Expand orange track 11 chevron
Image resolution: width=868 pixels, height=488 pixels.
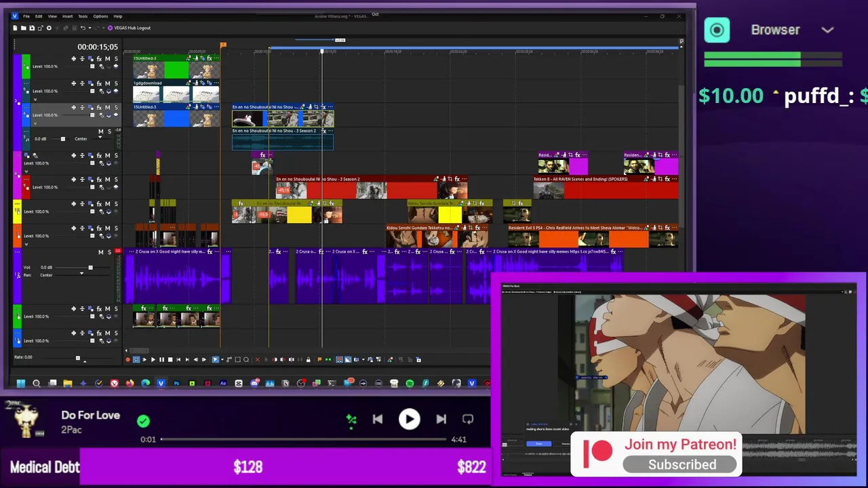click(x=26, y=244)
